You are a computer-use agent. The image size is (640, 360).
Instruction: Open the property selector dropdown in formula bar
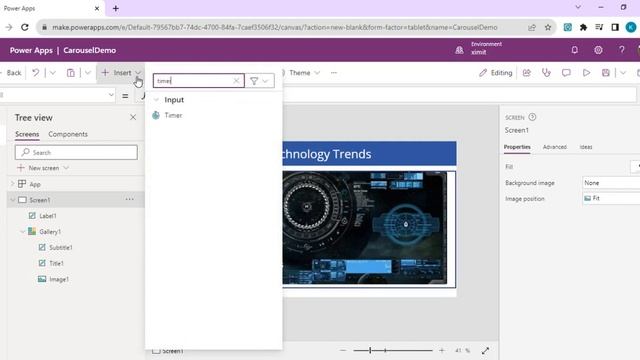(111, 95)
